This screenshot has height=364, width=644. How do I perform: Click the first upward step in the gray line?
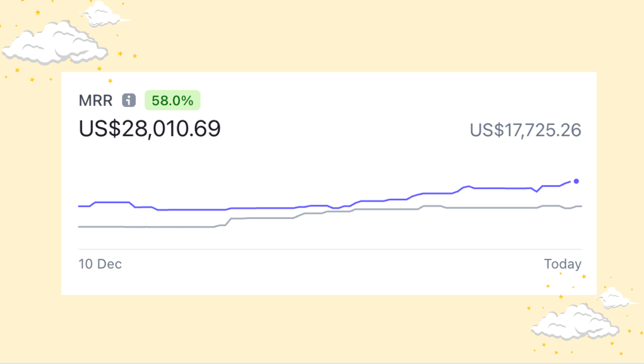coord(228,221)
